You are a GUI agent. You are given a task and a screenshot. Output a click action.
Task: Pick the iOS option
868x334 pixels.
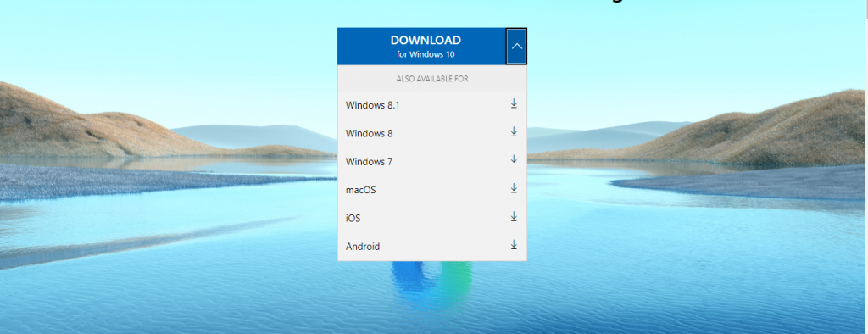click(x=432, y=218)
